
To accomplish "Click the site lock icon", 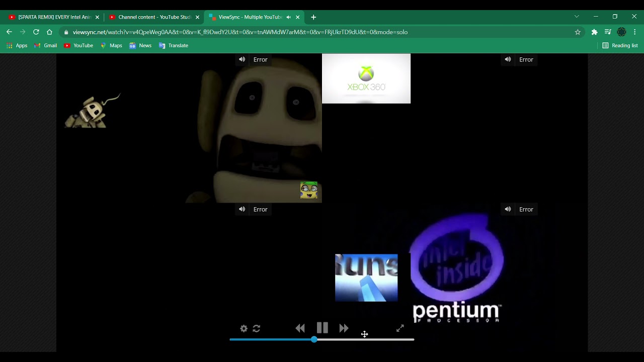I will coord(66,32).
